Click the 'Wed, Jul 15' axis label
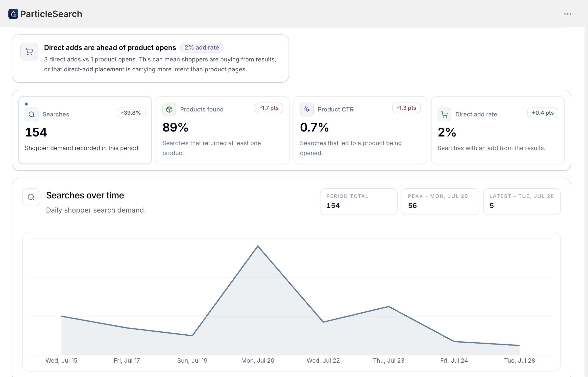The width and height of the screenshot is (588, 377). 61,361
